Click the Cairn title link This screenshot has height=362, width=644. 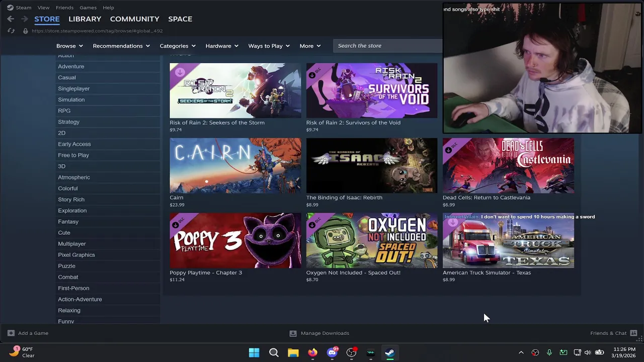(x=177, y=198)
